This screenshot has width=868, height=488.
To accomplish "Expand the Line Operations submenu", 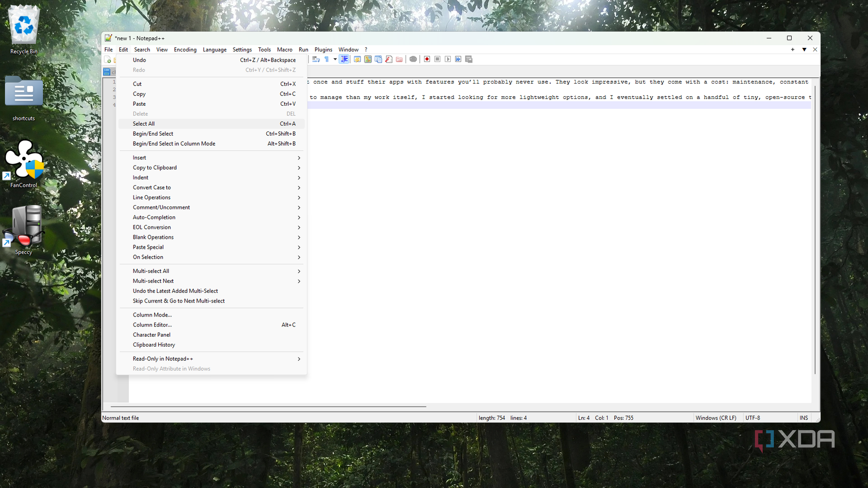I will 211,198.
